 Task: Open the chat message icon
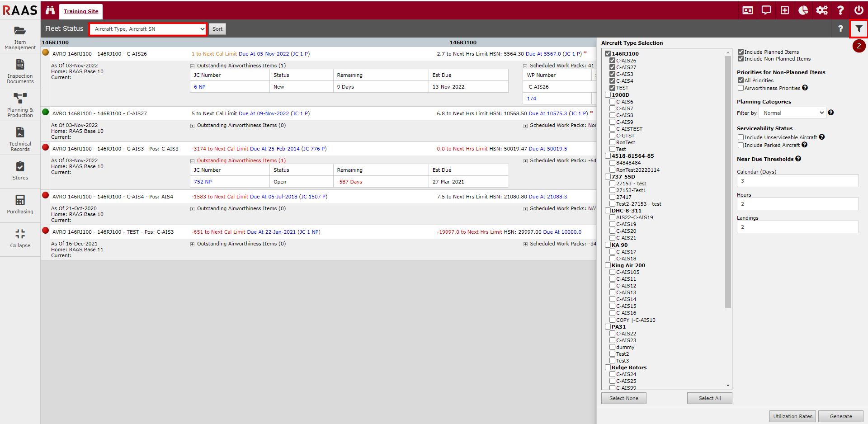point(766,10)
